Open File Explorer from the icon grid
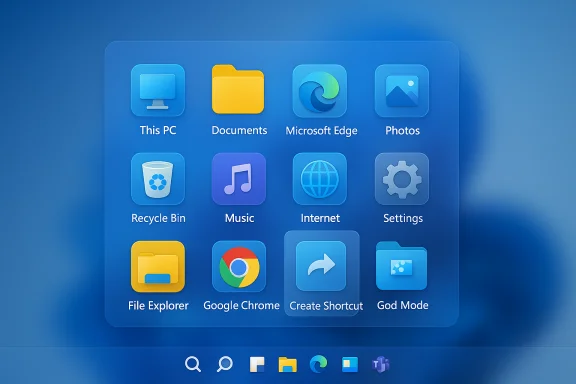 [x=158, y=267]
